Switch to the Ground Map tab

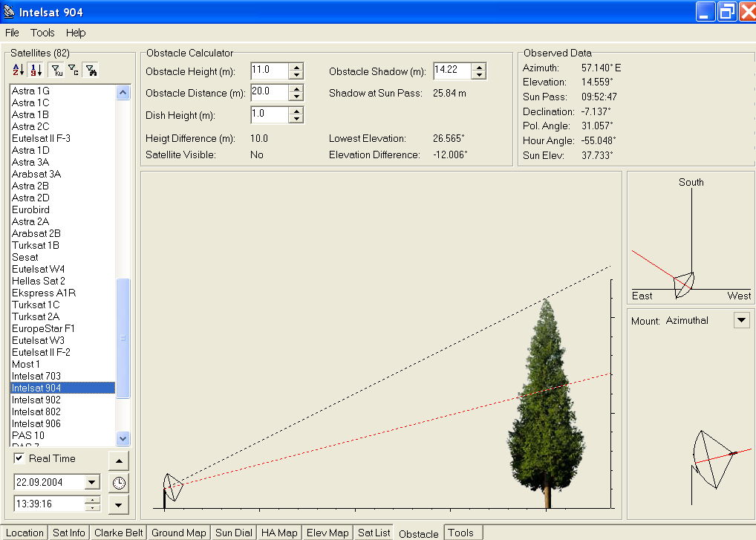[179, 533]
